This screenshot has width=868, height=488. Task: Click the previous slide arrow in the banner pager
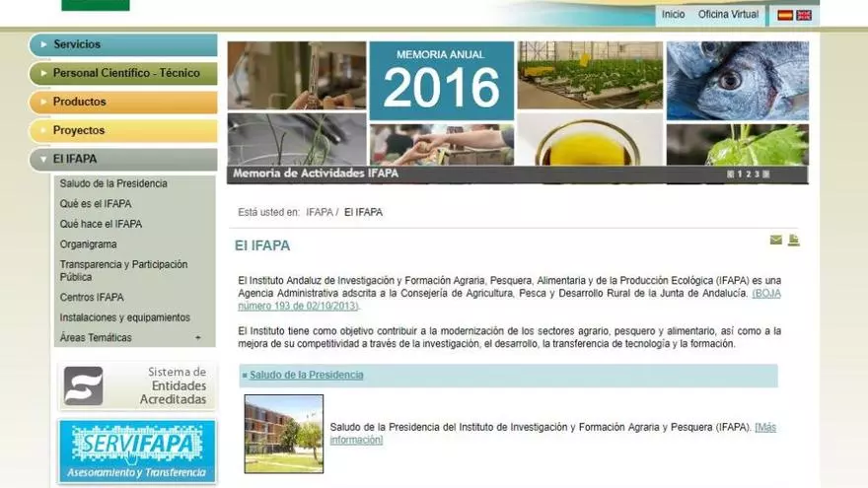click(731, 174)
